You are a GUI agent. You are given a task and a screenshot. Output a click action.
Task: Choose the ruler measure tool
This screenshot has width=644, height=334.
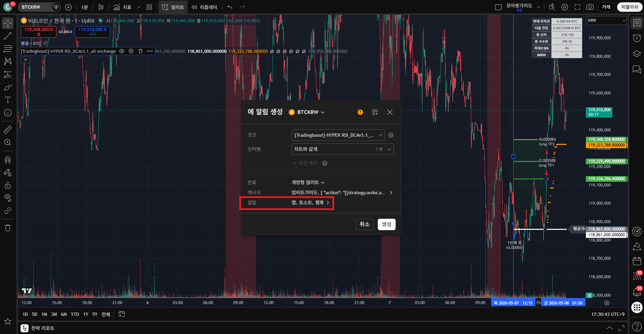(x=8, y=129)
